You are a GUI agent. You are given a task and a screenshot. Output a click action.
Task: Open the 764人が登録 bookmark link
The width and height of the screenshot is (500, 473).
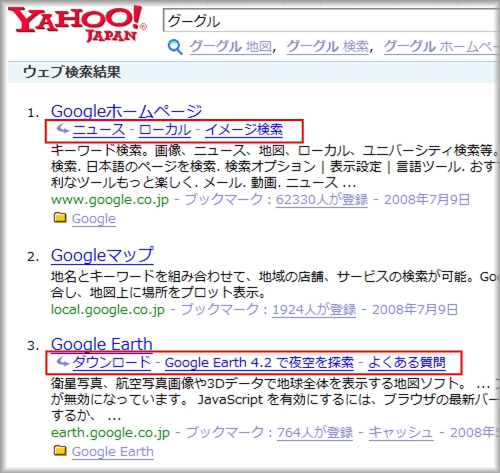[315, 433]
